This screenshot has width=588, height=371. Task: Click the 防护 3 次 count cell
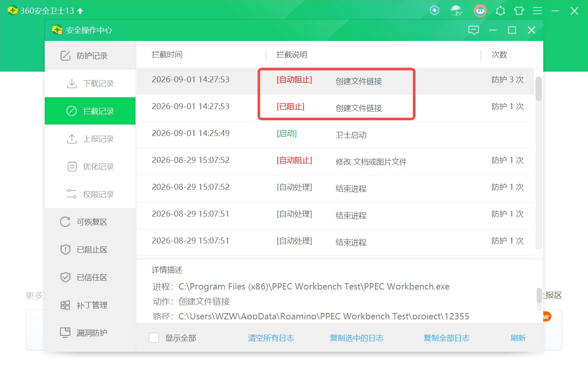[x=507, y=80]
